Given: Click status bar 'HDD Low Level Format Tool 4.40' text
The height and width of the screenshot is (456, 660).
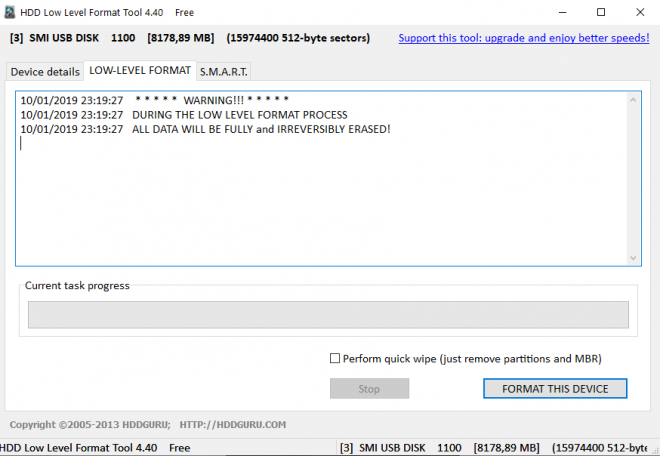Looking at the screenshot, I should point(79,448).
